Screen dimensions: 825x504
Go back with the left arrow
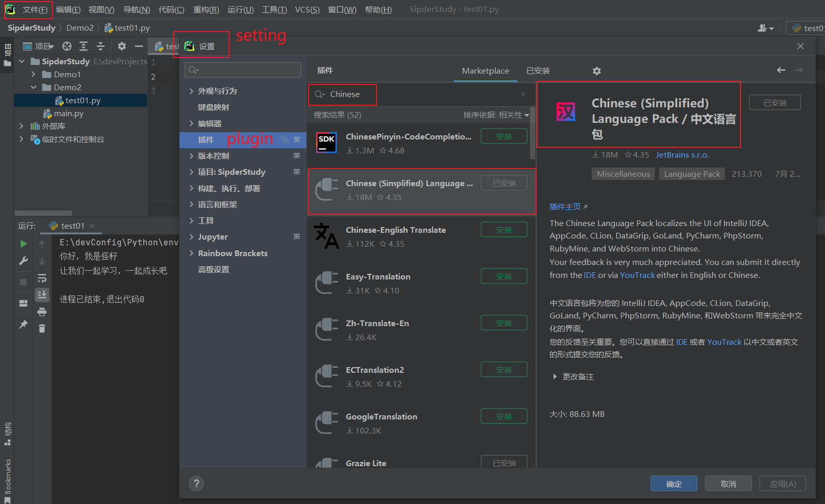point(781,70)
